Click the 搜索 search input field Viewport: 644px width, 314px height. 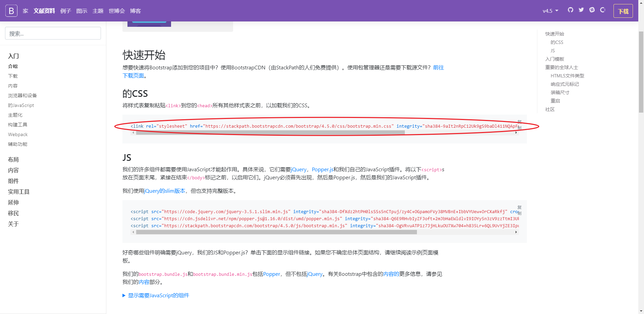click(53, 33)
